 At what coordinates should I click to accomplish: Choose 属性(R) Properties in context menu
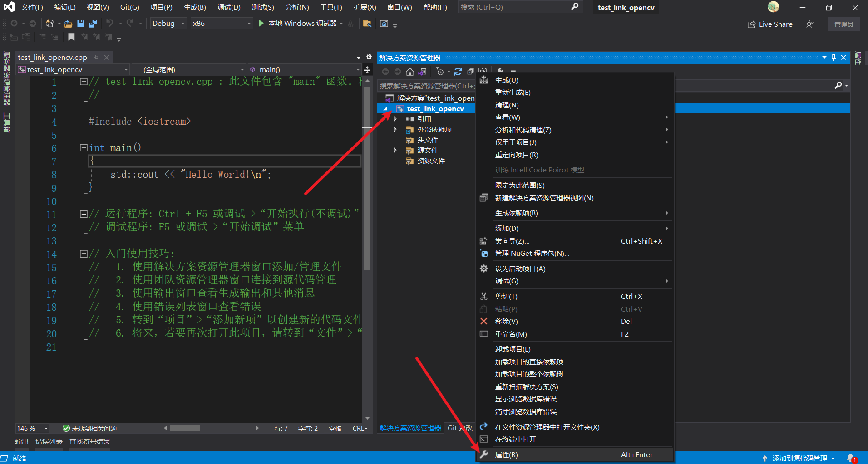pyautogui.click(x=574, y=455)
